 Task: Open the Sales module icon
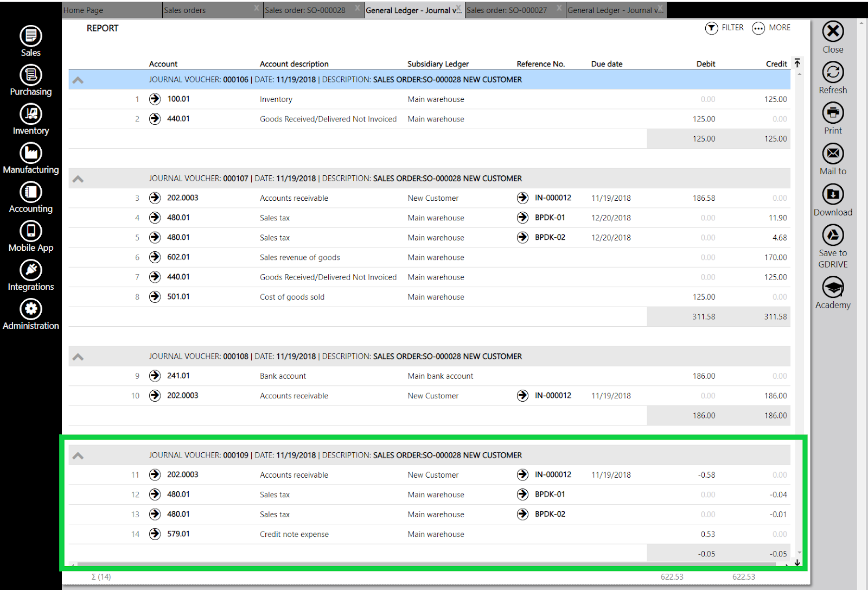31,36
